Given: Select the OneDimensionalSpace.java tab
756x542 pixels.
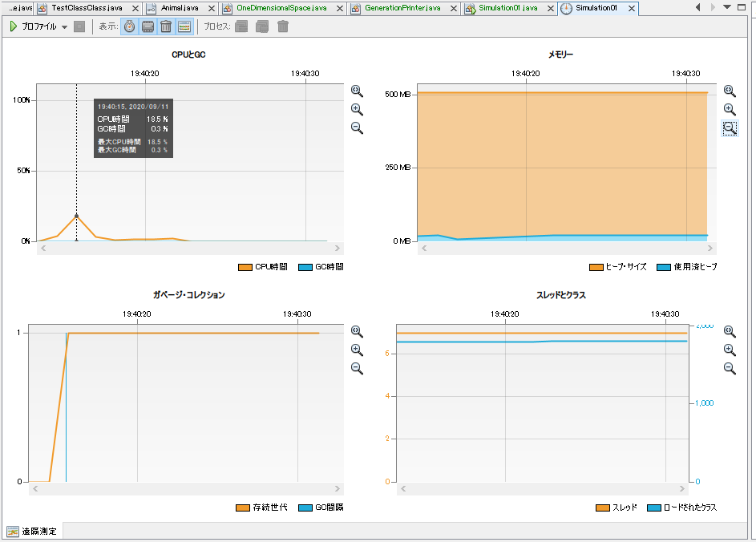Looking at the screenshot, I should (x=281, y=8).
